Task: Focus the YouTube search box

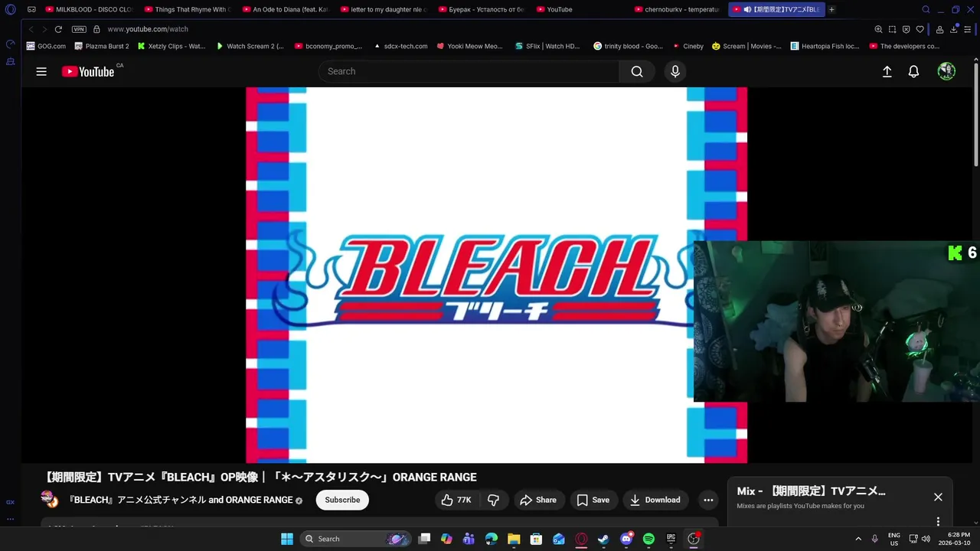Action: (x=469, y=71)
